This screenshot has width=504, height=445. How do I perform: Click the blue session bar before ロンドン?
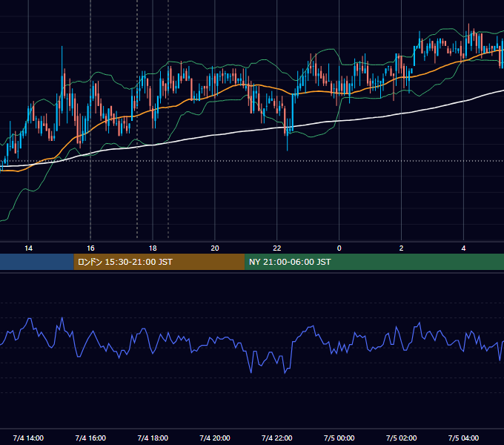37,262
